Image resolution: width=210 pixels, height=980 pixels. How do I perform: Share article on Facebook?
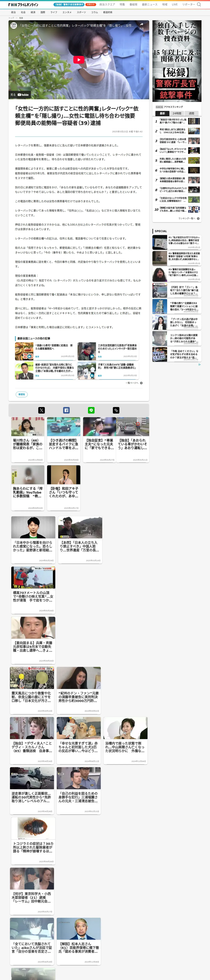click(x=66, y=410)
